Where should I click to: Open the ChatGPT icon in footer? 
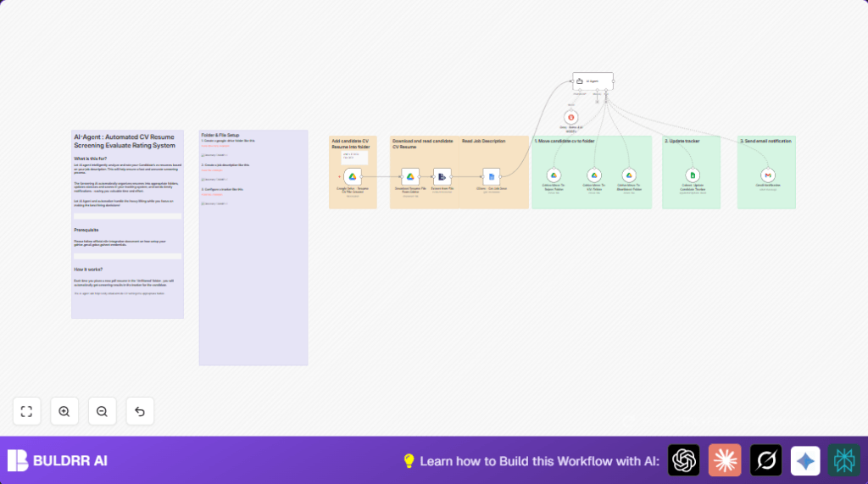(x=683, y=460)
